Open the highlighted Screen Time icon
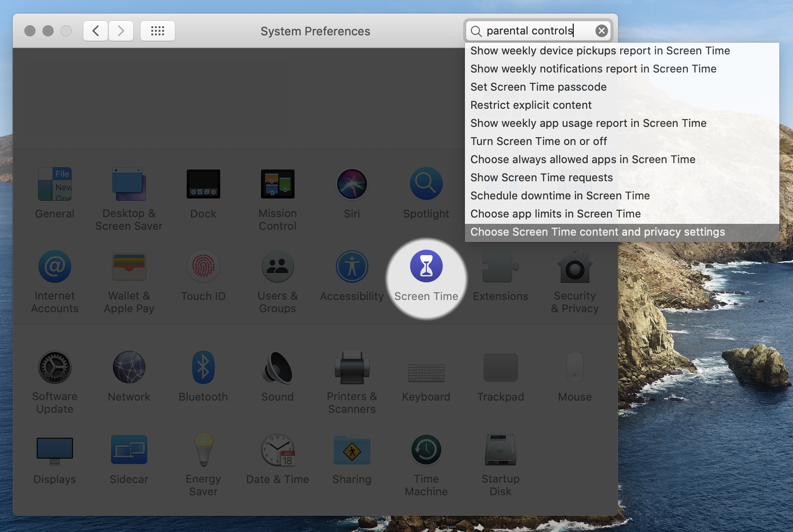 [426, 266]
